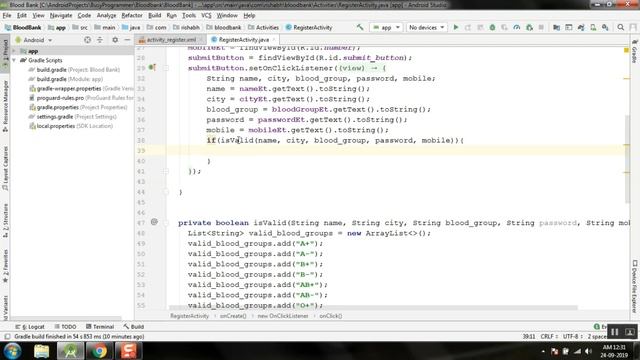Toggle tool window buttons in status bar corner

(7, 337)
